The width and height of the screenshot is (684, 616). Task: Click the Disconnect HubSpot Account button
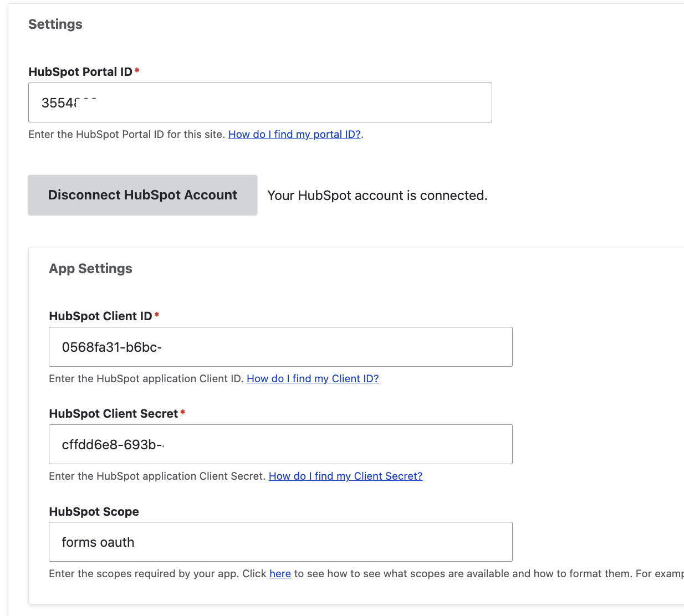click(142, 194)
